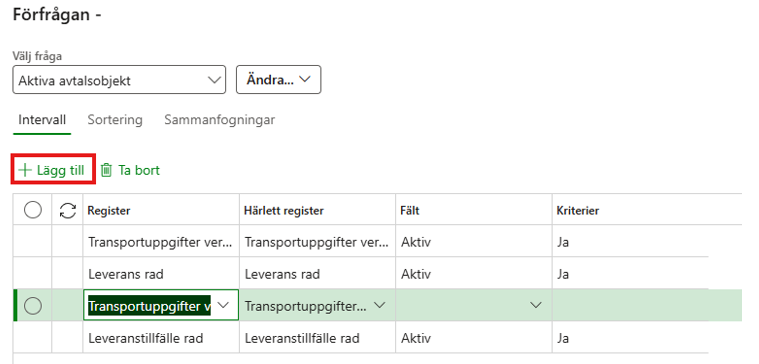The height and width of the screenshot is (364, 759).
Task: Open the Ändra... dropdown button
Action: coord(278,79)
